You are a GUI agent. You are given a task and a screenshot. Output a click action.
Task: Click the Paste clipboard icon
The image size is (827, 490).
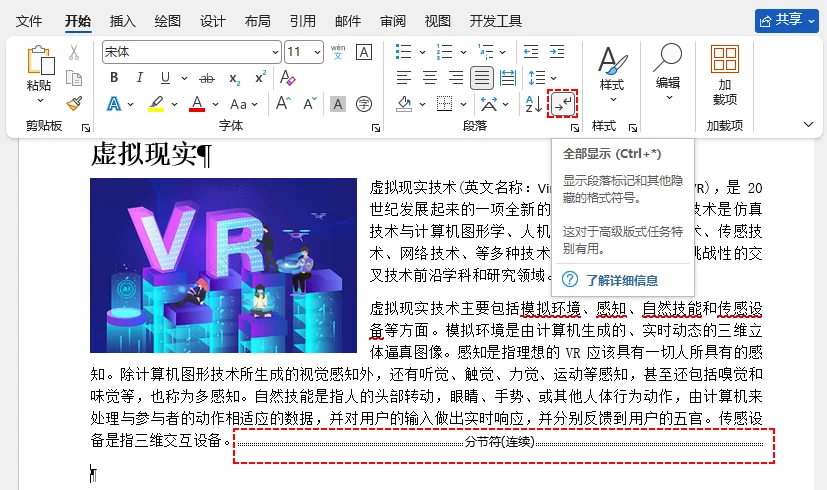[x=40, y=60]
